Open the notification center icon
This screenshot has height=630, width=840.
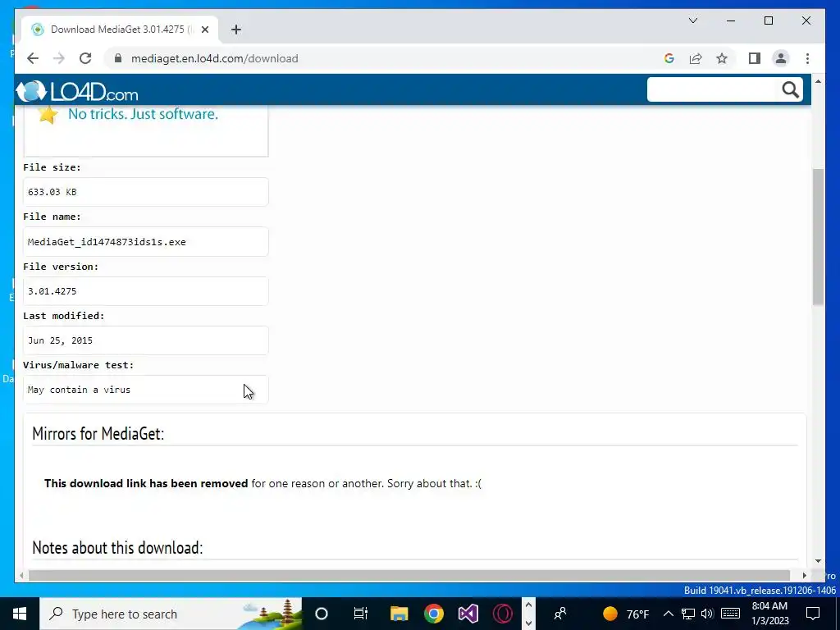813,614
